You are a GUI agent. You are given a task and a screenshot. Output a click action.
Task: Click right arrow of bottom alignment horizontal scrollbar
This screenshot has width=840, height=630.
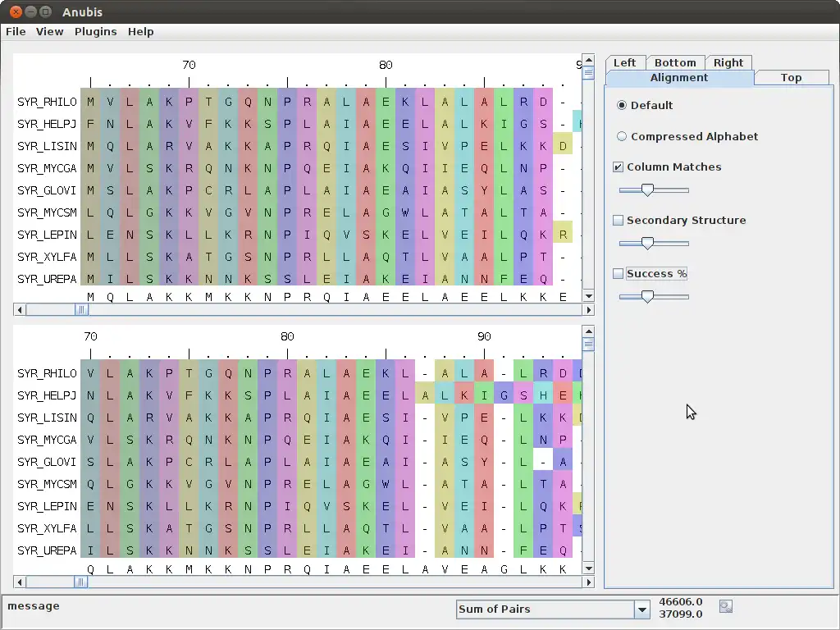point(588,582)
